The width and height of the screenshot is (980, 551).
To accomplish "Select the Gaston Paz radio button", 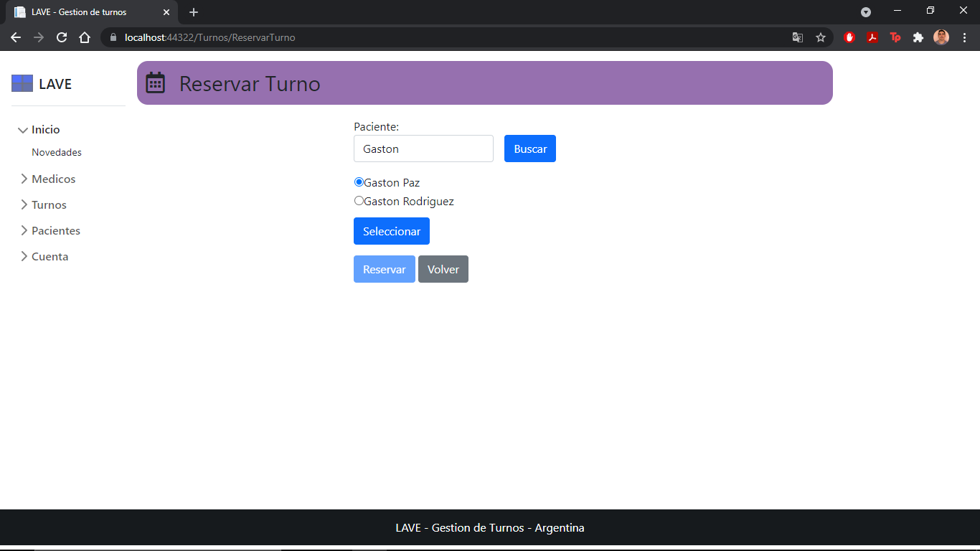I will pyautogui.click(x=359, y=182).
